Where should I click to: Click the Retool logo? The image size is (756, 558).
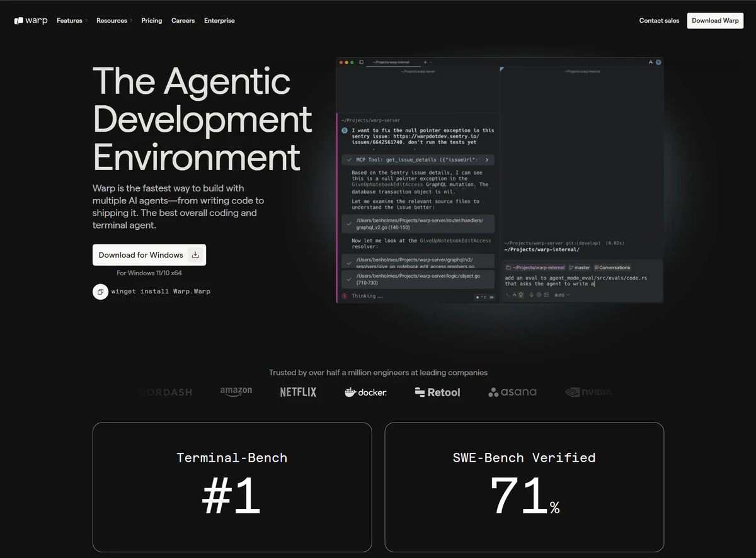(x=437, y=392)
